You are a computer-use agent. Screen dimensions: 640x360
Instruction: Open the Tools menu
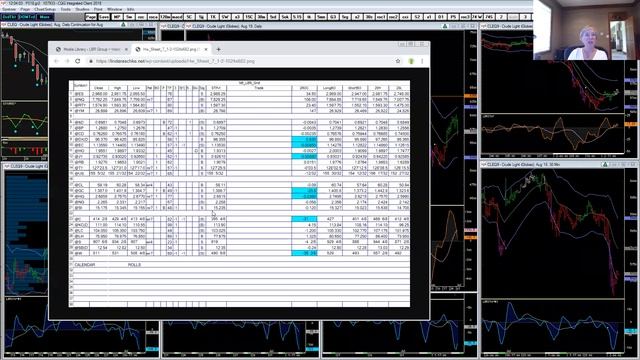pos(66,9)
